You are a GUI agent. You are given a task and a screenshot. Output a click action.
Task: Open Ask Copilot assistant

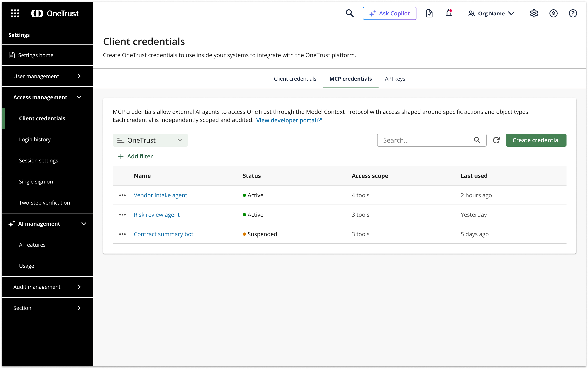389,13
